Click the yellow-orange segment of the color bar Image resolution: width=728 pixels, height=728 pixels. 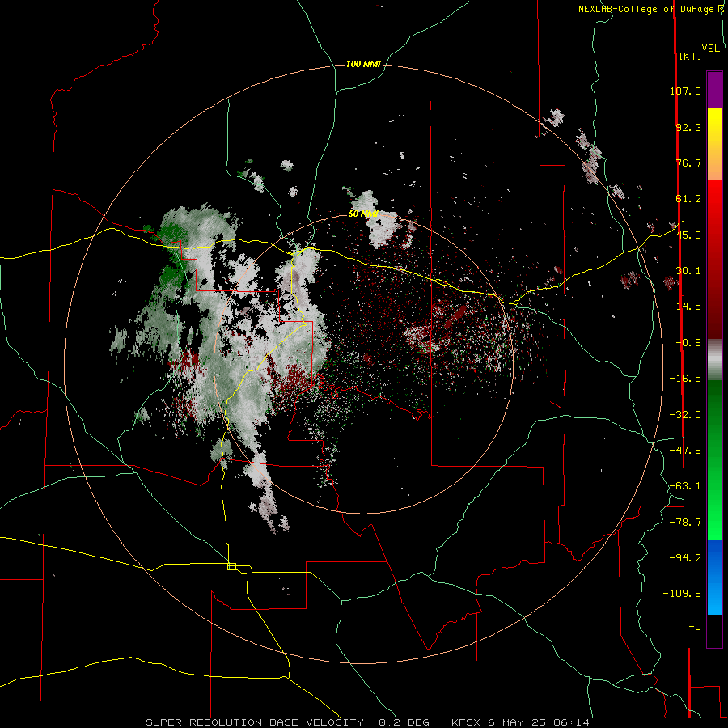pyautogui.click(x=714, y=144)
